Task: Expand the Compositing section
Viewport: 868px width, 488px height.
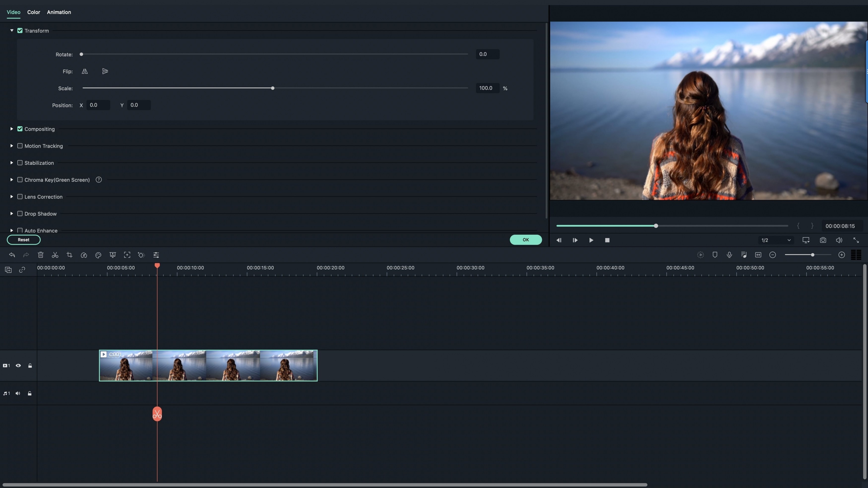Action: pyautogui.click(x=11, y=129)
